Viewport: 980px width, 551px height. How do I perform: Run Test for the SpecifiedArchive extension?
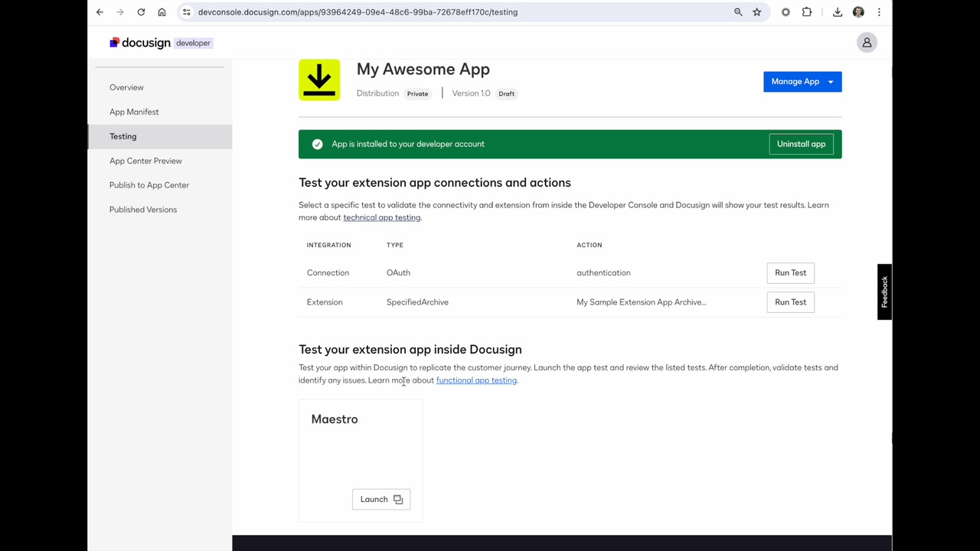click(x=790, y=302)
